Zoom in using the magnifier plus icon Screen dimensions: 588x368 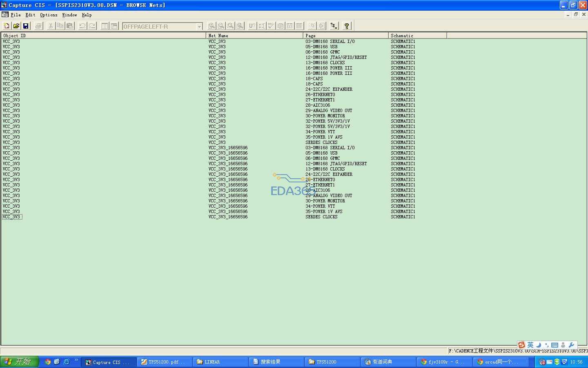pyautogui.click(x=212, y=26)
